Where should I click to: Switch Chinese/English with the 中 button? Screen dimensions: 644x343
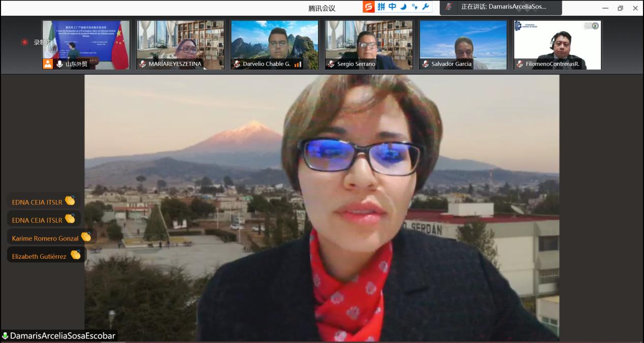pos(392,7)
